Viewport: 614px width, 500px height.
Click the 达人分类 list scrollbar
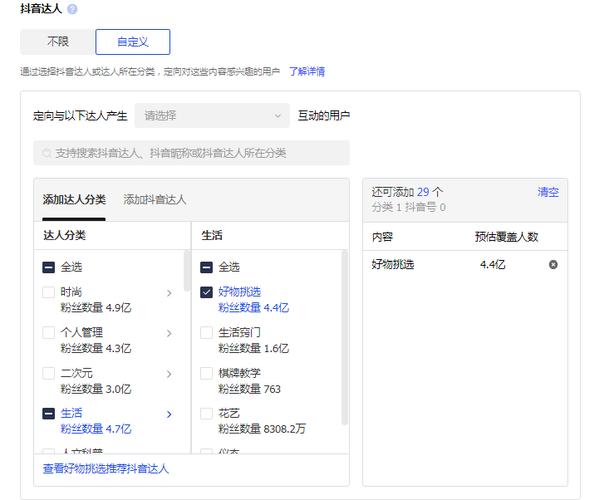(187, 271)
